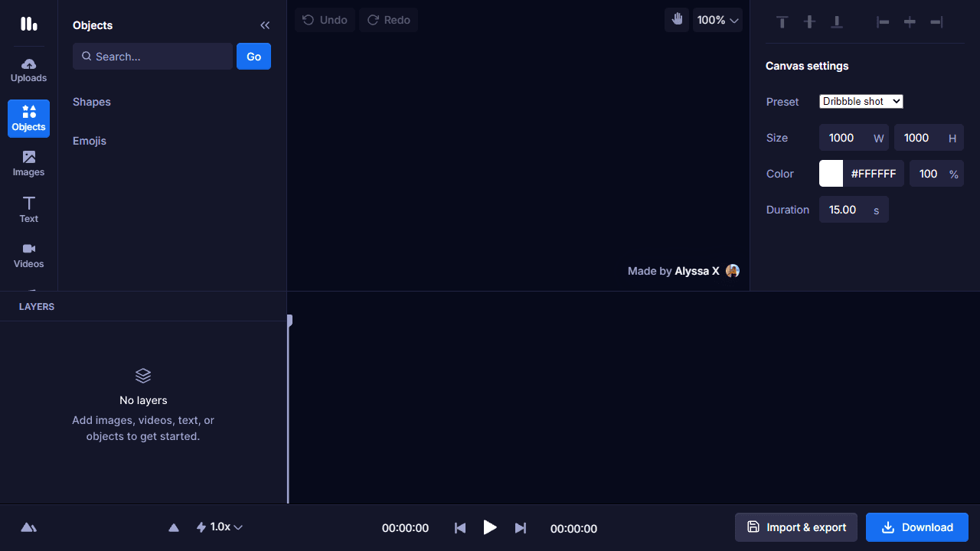Open the white canvas color swatch

pos(831,174)
